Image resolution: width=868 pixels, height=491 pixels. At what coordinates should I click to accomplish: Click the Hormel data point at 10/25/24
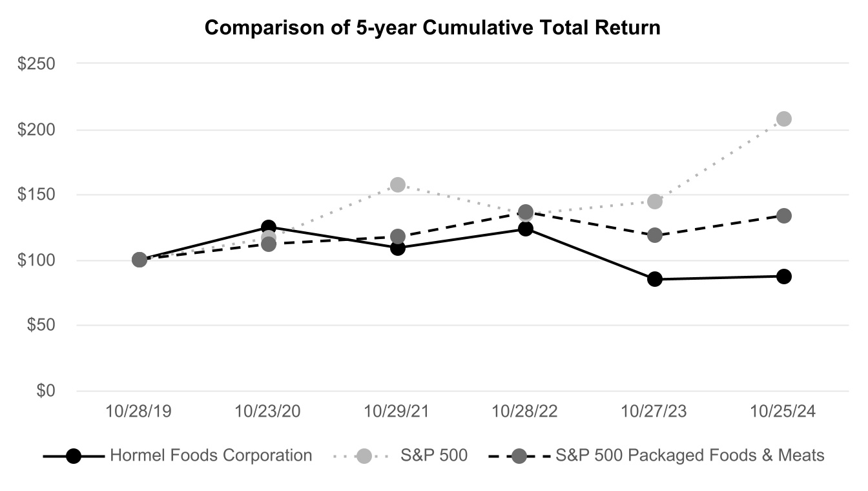click(x=784, y=277)
